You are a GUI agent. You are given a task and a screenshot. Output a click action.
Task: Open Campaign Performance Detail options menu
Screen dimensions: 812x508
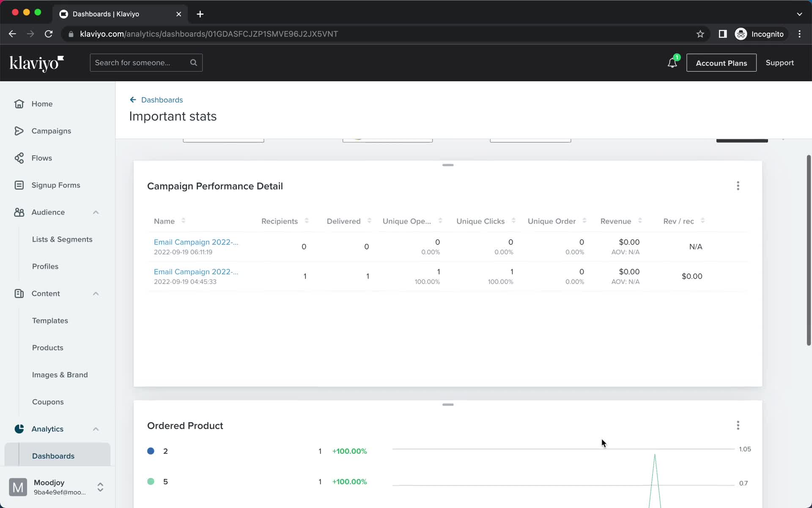point(738,186)
